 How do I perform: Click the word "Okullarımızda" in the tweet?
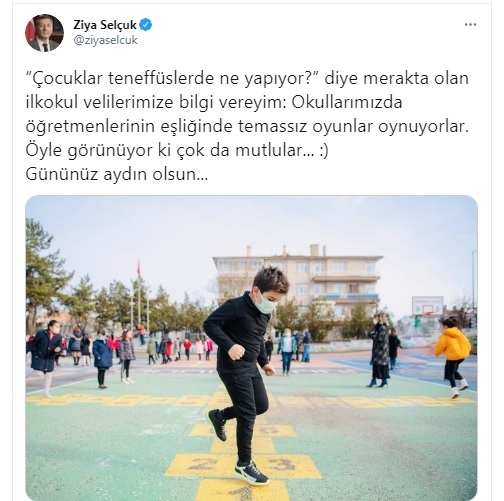pyautogui.click(x=347, y=103)
